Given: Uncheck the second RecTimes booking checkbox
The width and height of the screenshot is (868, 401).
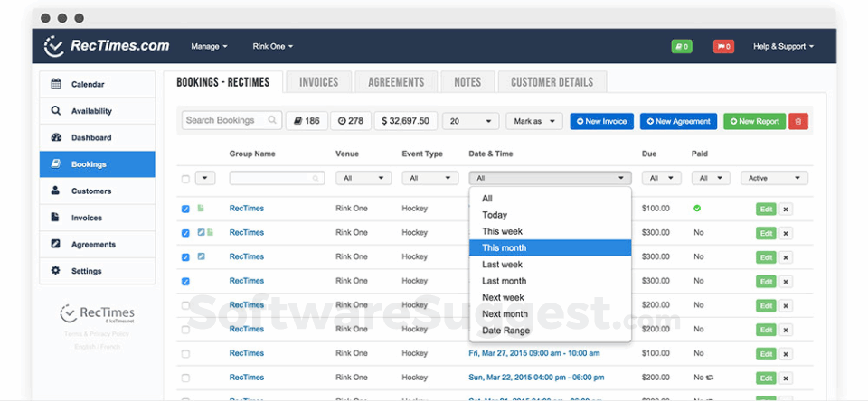Looking at the screenshot, I should pyautogui.click(x=185, y=233).
